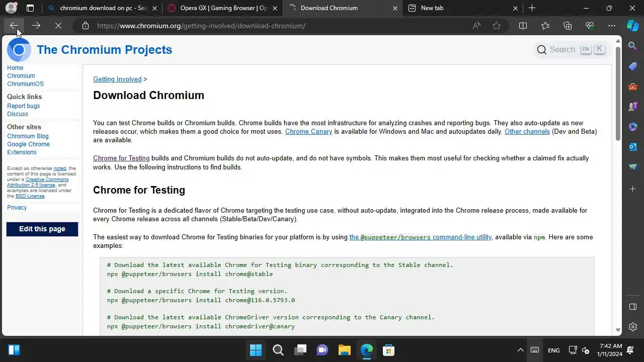
Task: Open the clock showing 7:42 AM
Action: 610,350
